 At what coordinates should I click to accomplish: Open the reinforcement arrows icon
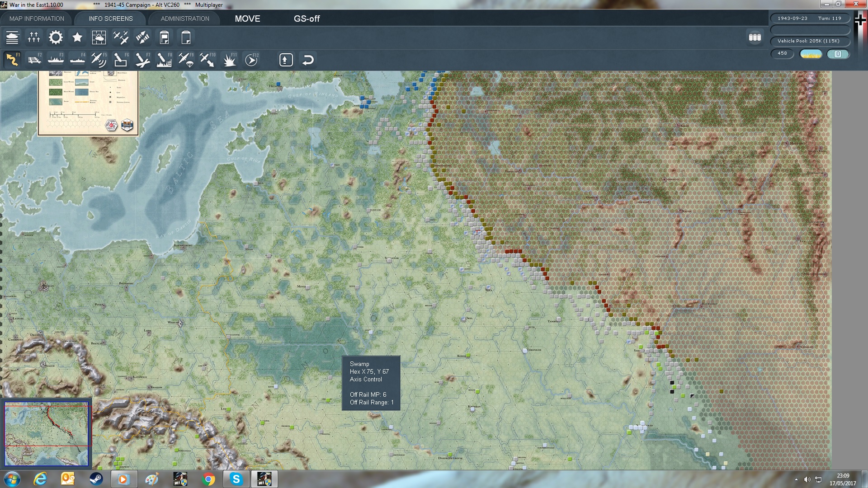[142, 38]
